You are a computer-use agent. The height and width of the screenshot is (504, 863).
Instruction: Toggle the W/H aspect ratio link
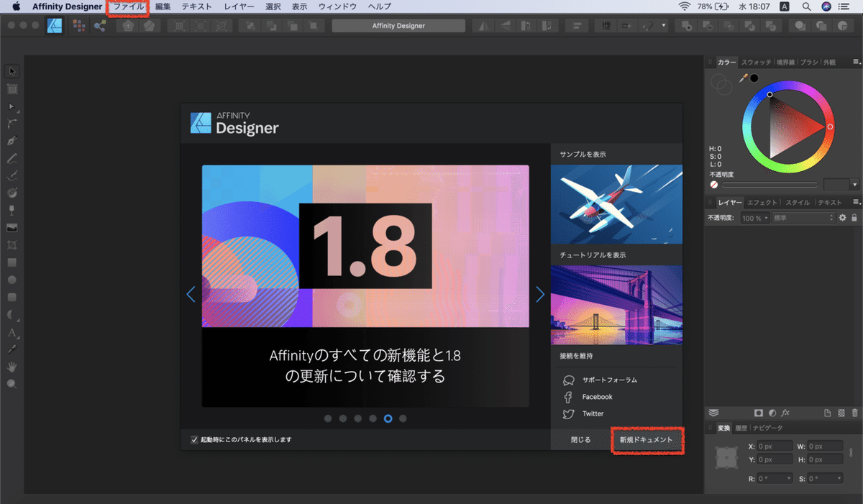(851, 452)
